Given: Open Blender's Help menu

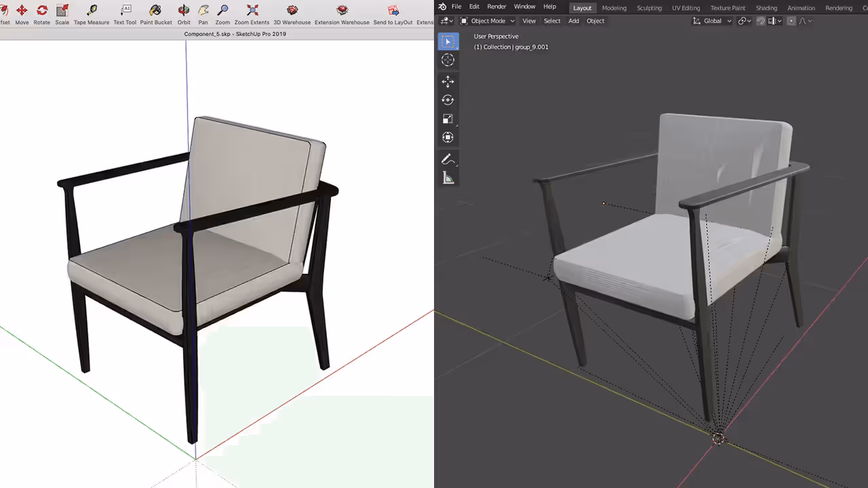Looking at the screenshot, I should coord(549,7).
